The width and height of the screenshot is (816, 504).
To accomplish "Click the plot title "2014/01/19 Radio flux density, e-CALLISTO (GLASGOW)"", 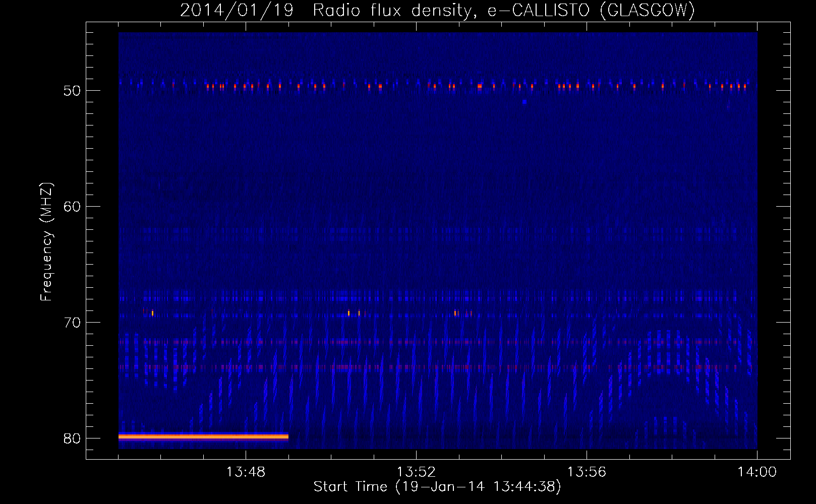I will (437, 10).
